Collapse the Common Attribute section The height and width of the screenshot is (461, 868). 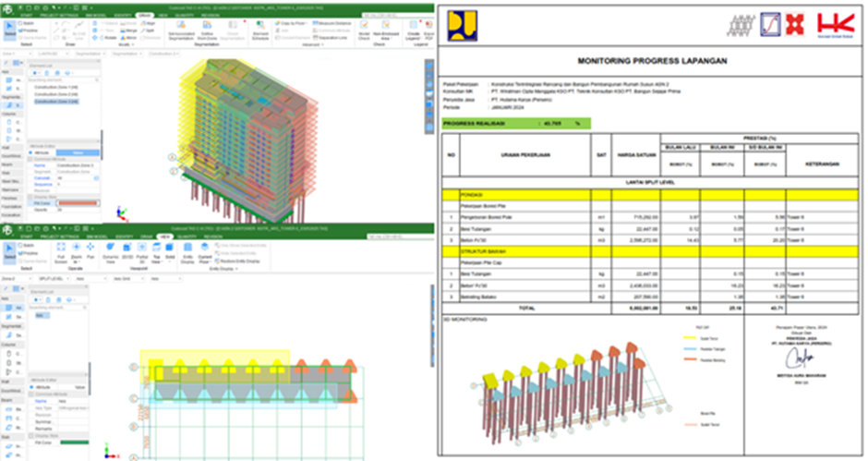31,158
